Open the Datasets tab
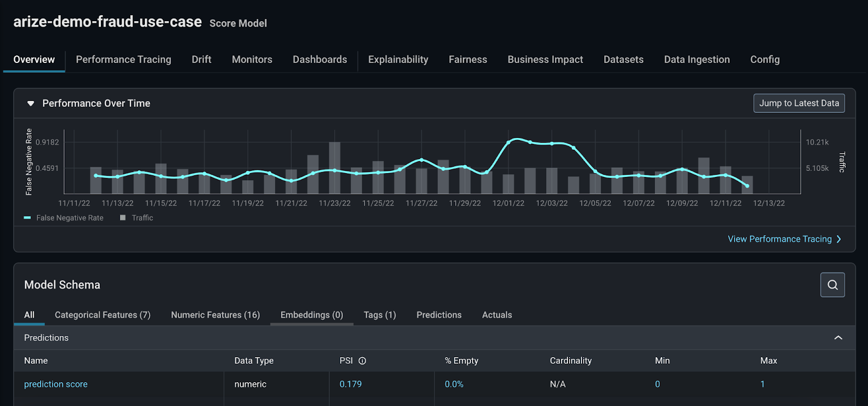 pos(624,60)
